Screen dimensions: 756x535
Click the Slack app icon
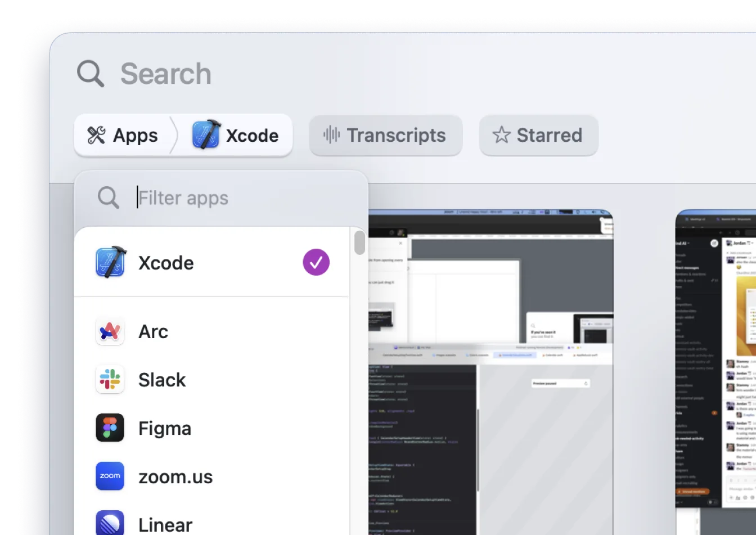click(110, 380)
